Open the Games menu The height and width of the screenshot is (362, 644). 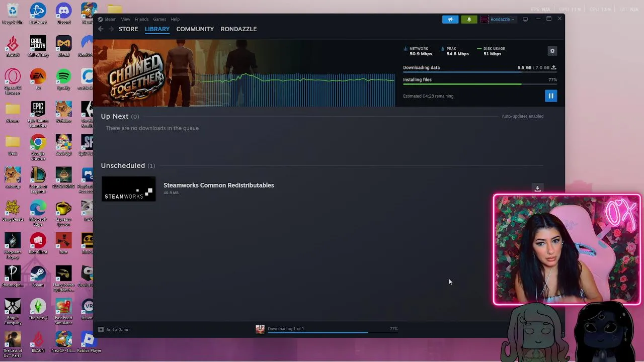pos(159,19)
